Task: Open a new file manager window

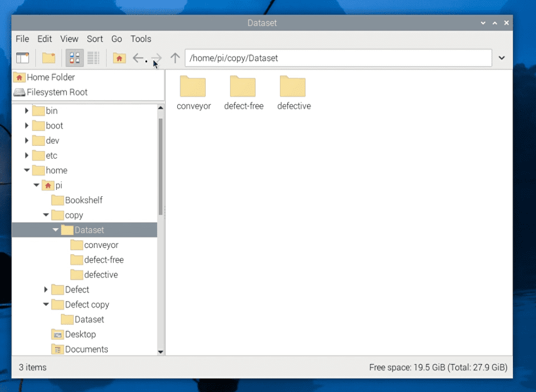Action: pyautogui.click(x=22, y=58)
